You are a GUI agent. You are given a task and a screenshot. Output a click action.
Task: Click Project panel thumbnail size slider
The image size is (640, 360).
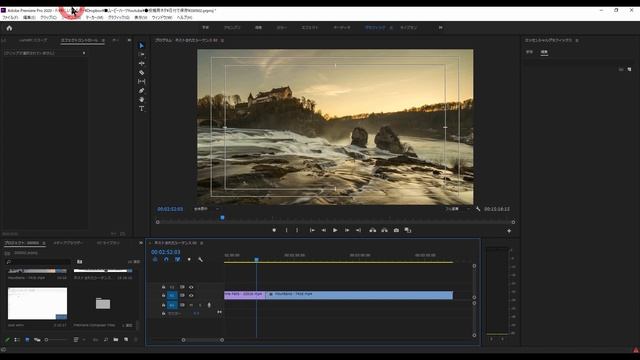tap(56, 340)
